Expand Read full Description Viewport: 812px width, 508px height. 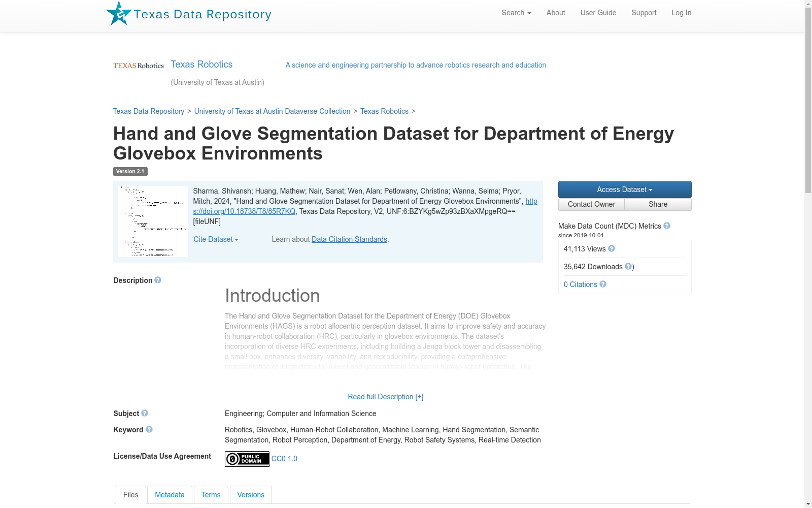[x=386, y=397]
